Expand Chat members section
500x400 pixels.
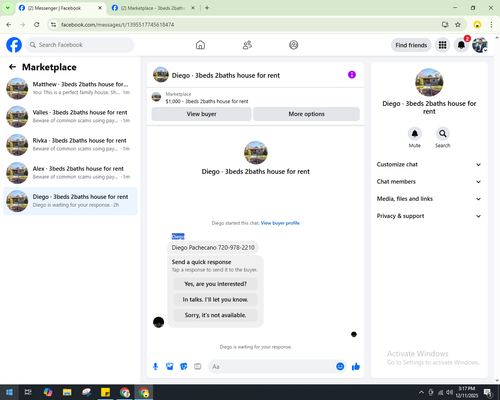429,182
